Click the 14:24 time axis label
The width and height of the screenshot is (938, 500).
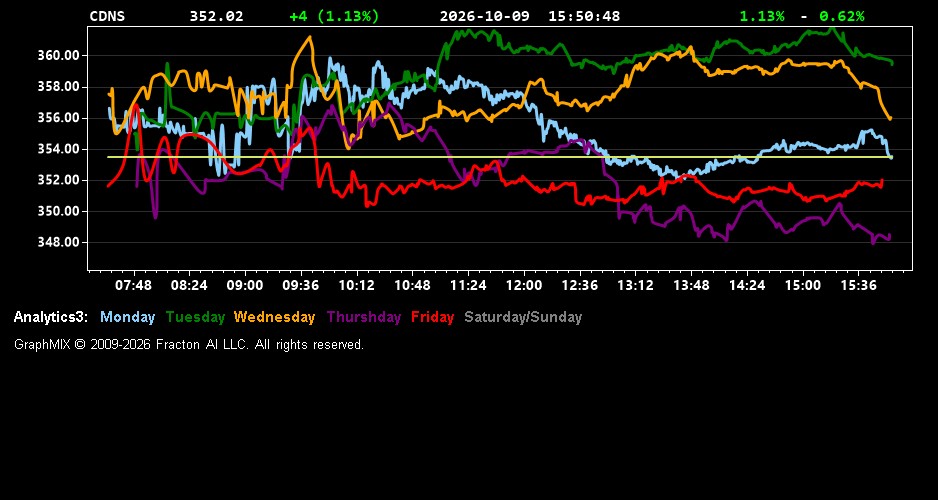[747, 285]
